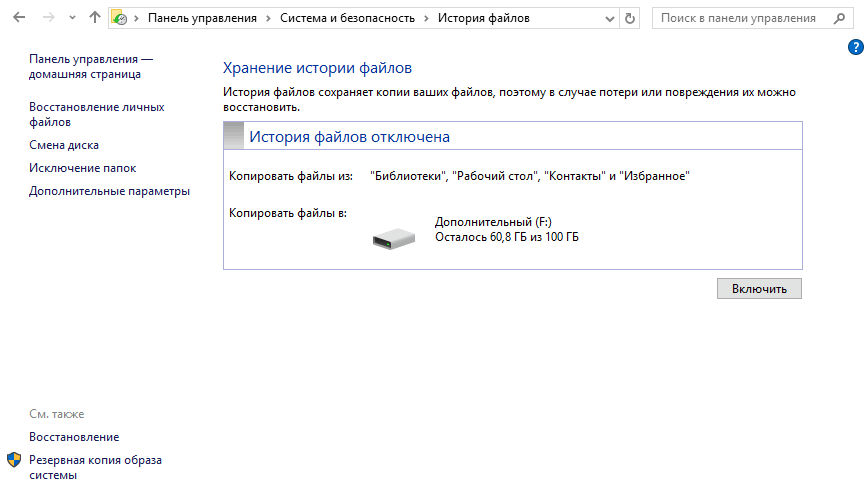The height and width of the screenshot is (502, 866).
Task: Go up one level with up arrow
Action: point(95,18)
